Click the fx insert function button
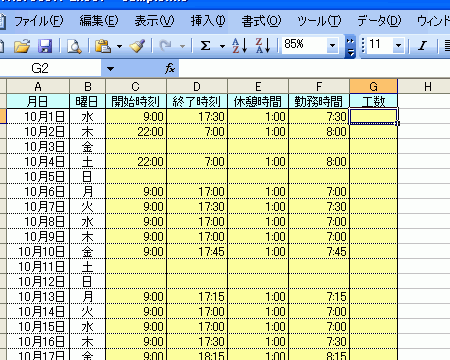 170,69
